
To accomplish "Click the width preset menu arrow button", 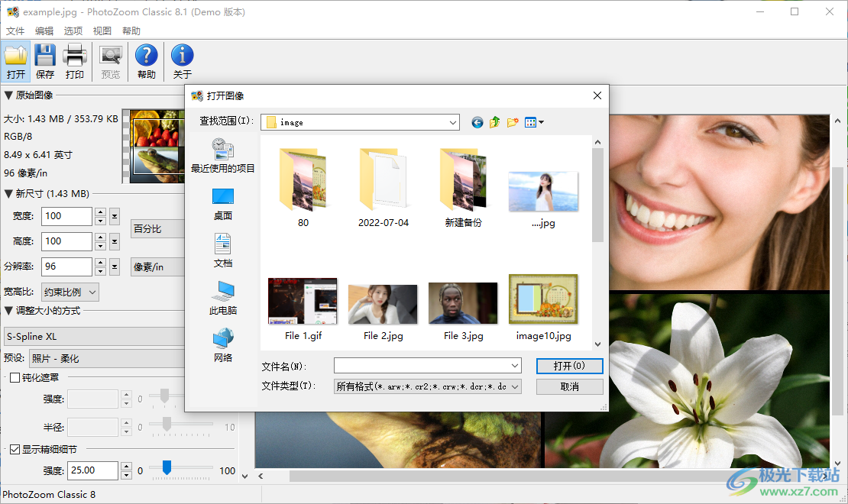I will point(115,216).
